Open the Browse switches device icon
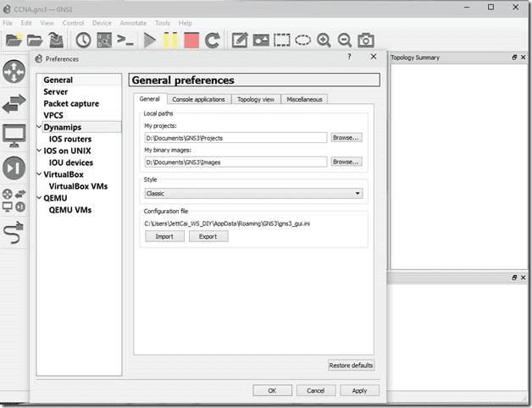Viewport: 532px width, 408px height. pos(14,104)
